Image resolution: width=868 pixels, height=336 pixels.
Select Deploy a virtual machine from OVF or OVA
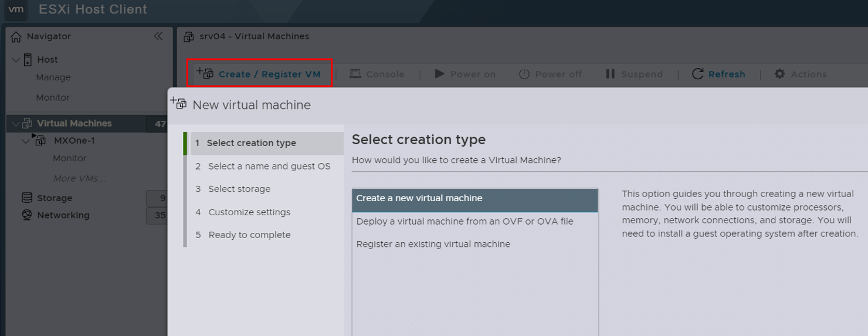point(475,222)
